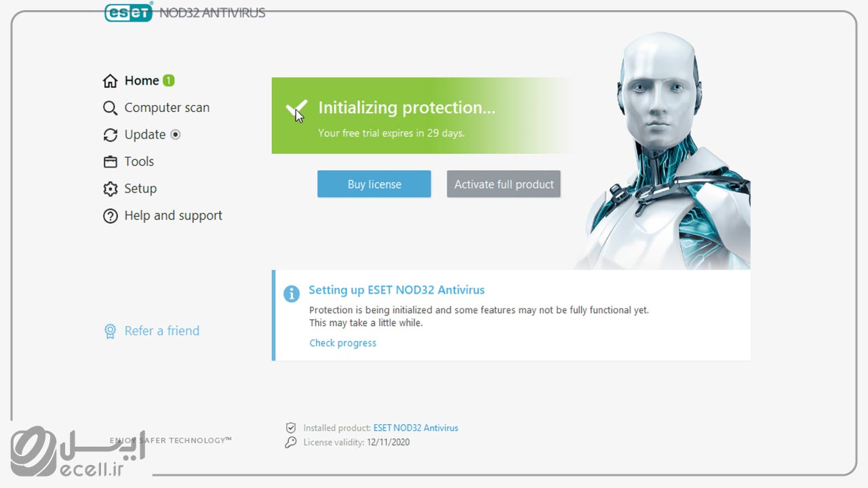Click 'This may take a little while.' text
Screen dimensions: 868x488
pyautogui.click(x=366, y=323)
